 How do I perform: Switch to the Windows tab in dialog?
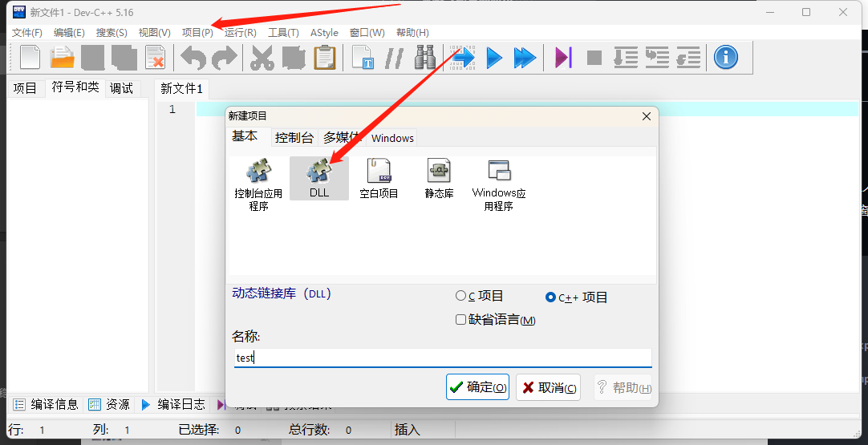pyautogui.click(x=392, y=138)
